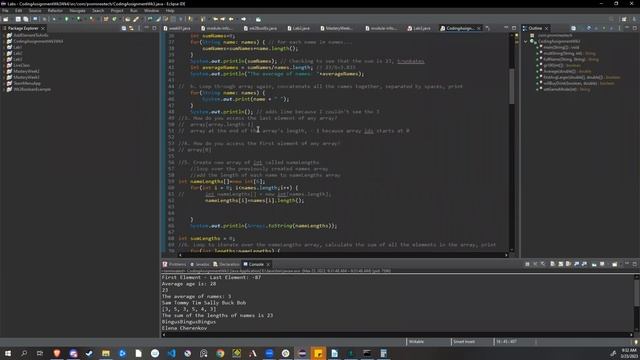
Task: Open the Windows Start menu
Action: point(8,353)
